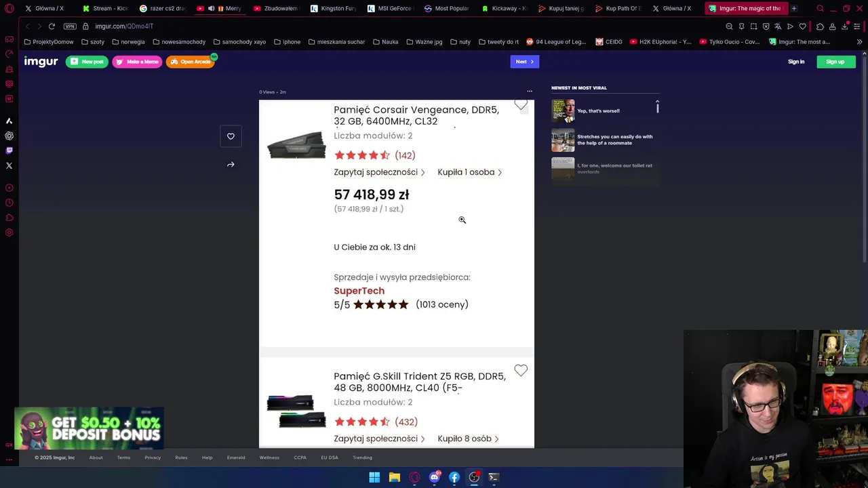Open post options three-dot menu
The image size is (868, 488).
(530, 91)
